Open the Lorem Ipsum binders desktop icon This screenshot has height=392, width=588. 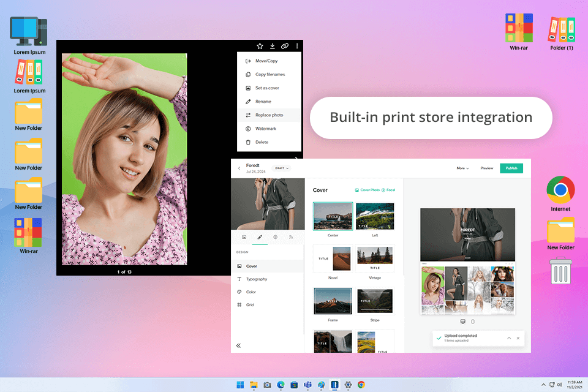tap(29, 77)
